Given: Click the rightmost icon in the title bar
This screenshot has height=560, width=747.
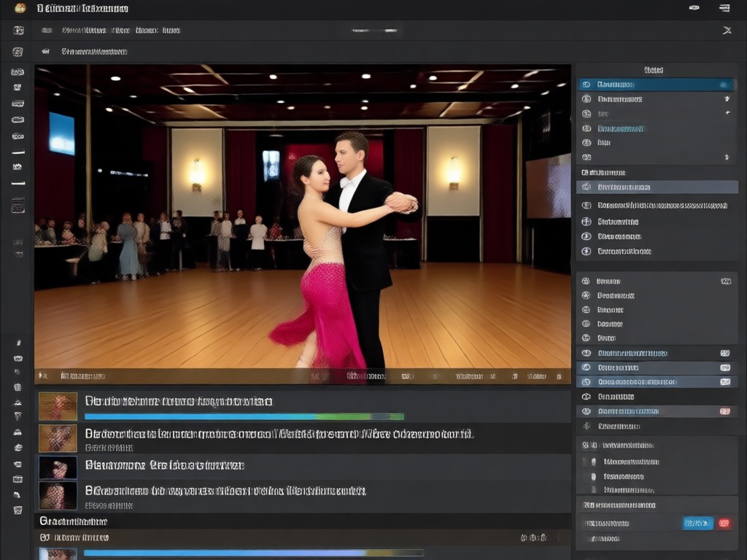Looking at the screenshot, I should pos(724,7).
